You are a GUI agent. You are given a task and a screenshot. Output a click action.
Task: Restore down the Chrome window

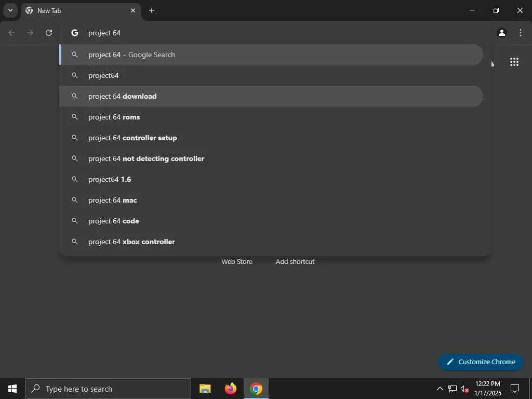496,10
